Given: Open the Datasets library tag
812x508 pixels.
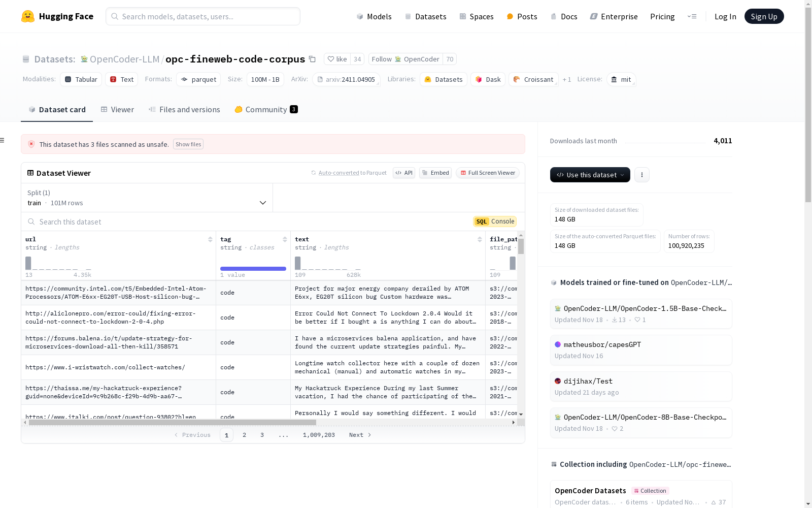Looking at the screenshot, I should pyautogui.click(x=444, y=79).
